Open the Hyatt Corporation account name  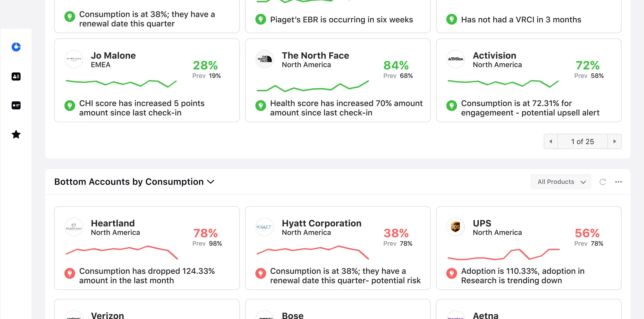[x=321, y=223]
